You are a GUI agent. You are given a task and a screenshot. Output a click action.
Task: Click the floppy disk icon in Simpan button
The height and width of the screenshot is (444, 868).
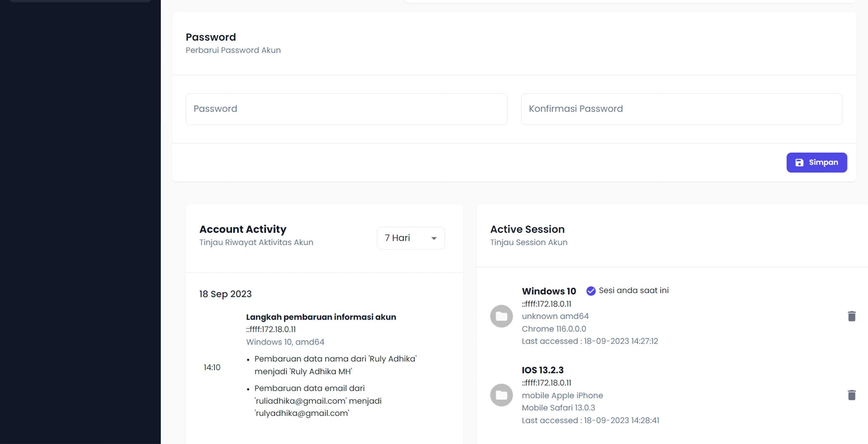pyautogui.click(x=799, y=162)
